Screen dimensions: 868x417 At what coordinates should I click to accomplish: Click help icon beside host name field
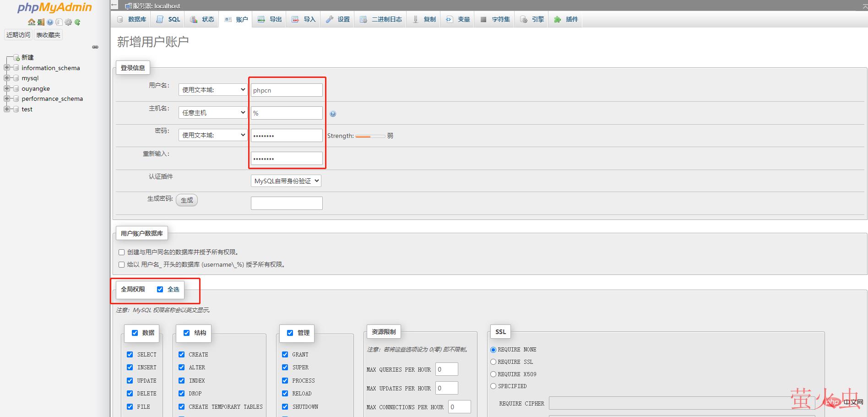pyautogui.click(x=333, y=114)
